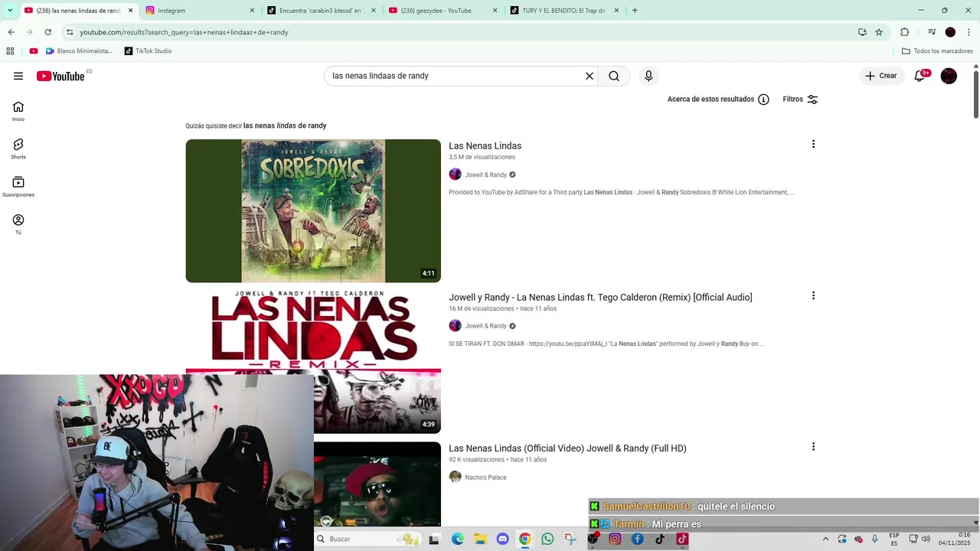Show hidden system tray icons chevron

pyautogui.click(x=825, y=539)
